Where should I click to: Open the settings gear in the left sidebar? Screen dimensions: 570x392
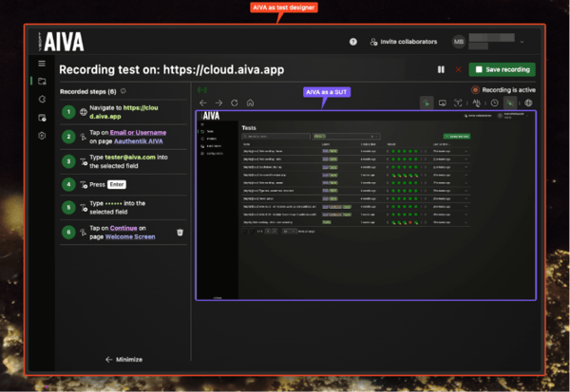pyautogui.click(x=41, y=137)
